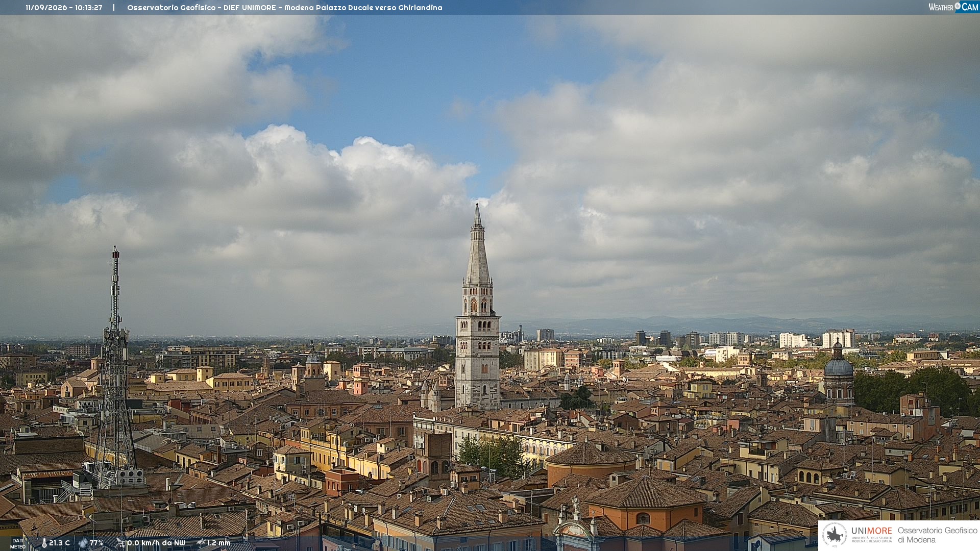Click the Ghirlandina tower spire

(x=478, y=245)
